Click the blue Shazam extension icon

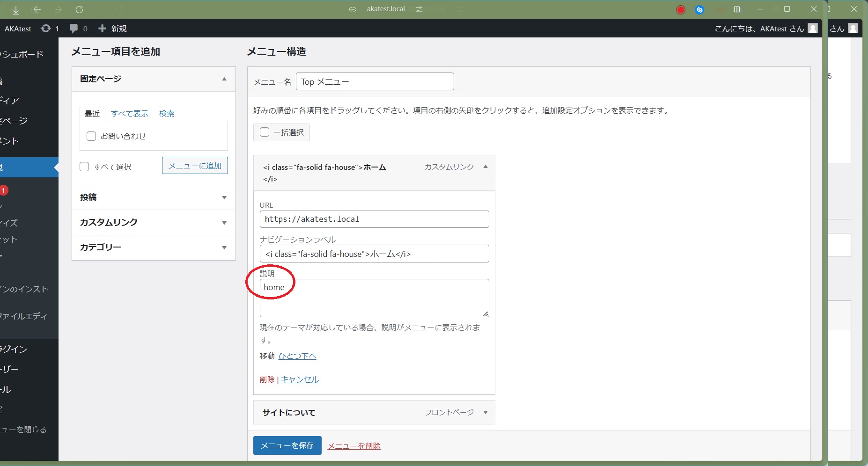point(699,10)
